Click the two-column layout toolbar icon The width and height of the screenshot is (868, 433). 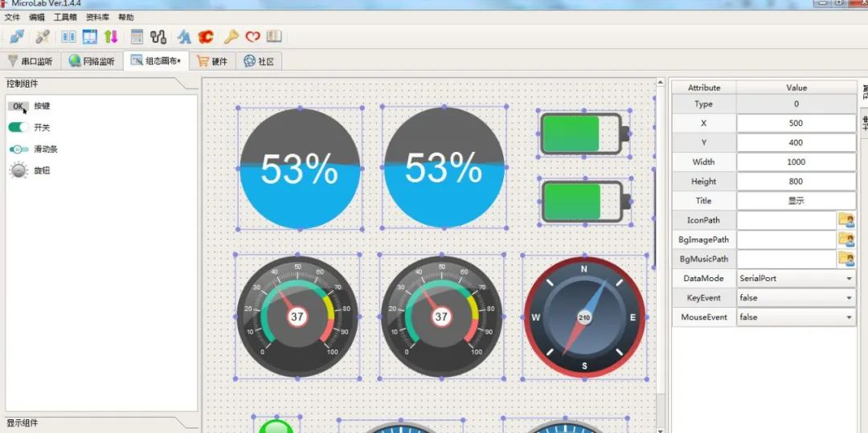pyautogui.click(x=68, y=37)
